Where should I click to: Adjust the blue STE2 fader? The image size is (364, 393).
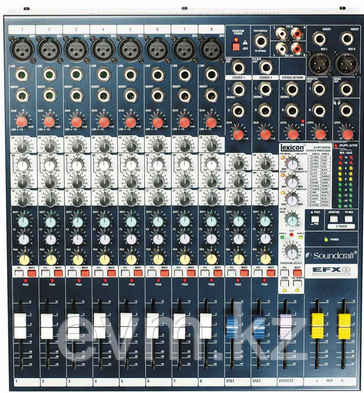coord(259,326)
